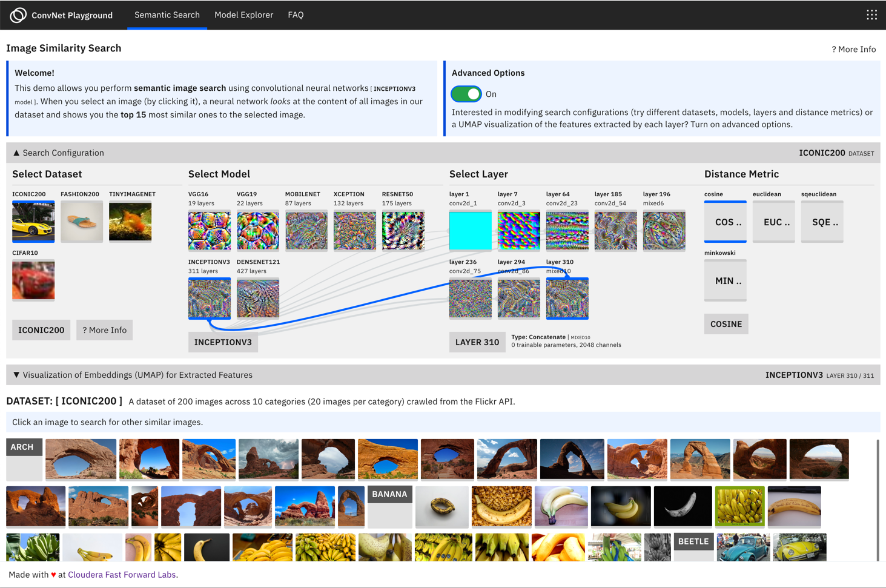Disable the Advanced Options switch
The height and width of the screenshot is (588, 886).
point(465,94)
